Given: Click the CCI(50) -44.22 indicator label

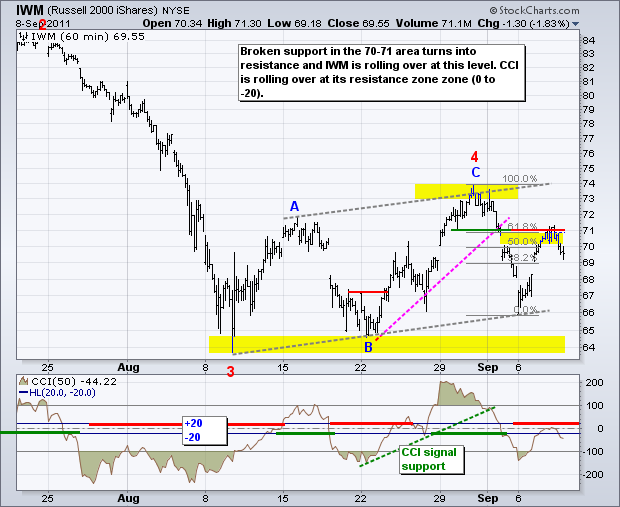Looking at the screenshot, I should tap(74, 381).
